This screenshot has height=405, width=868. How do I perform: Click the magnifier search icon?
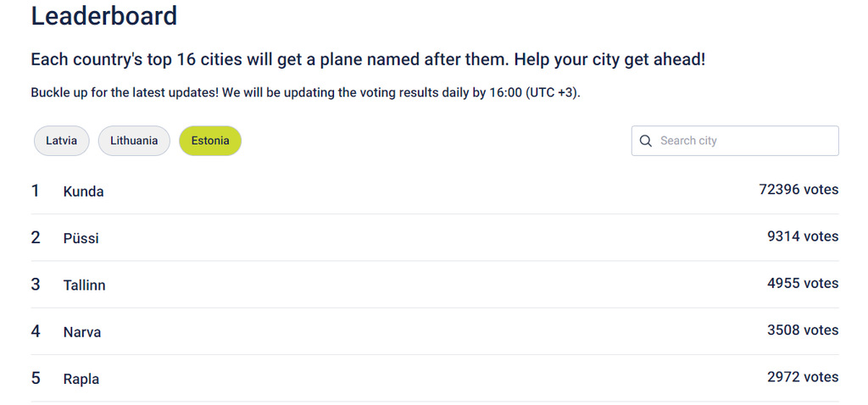646,141
